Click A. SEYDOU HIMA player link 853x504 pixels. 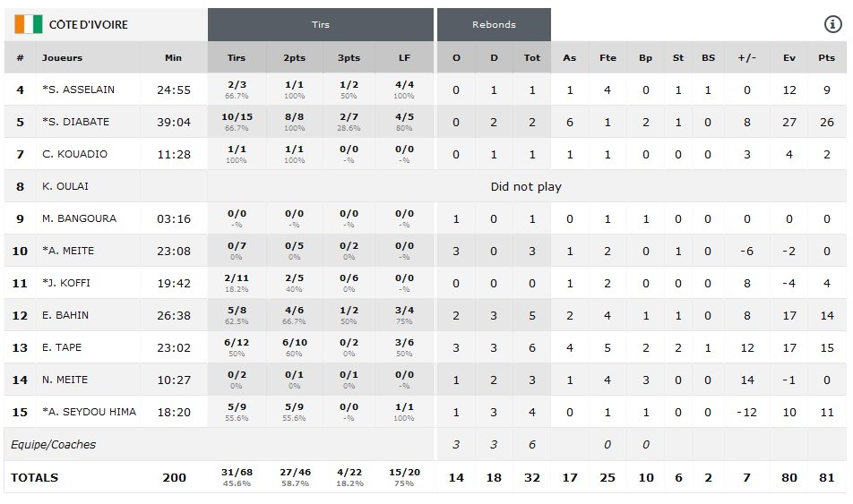(89, 412)
